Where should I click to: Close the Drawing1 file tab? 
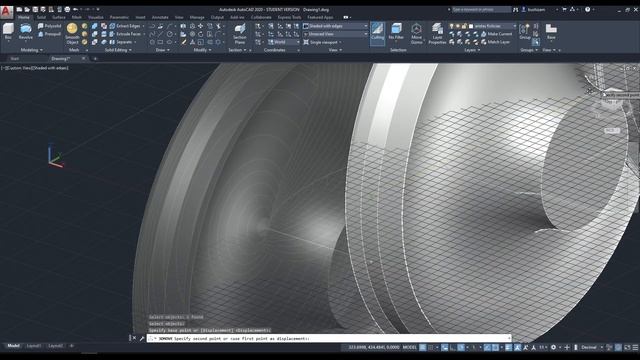click(83, 59)
